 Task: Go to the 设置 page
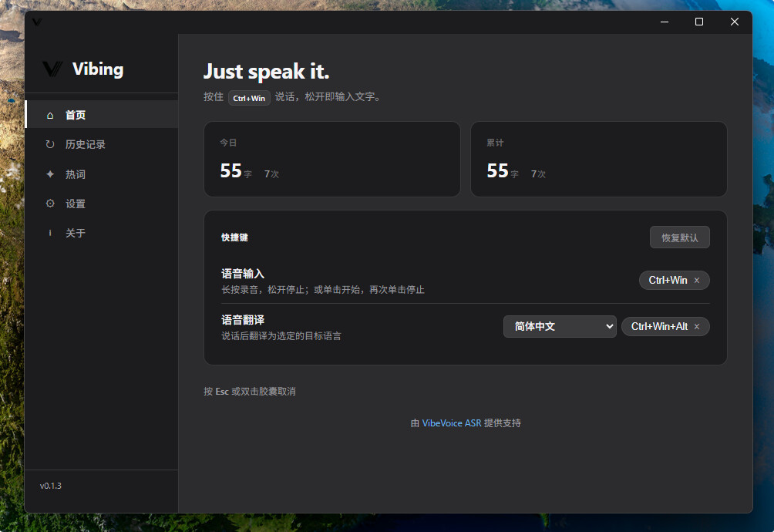76,204
